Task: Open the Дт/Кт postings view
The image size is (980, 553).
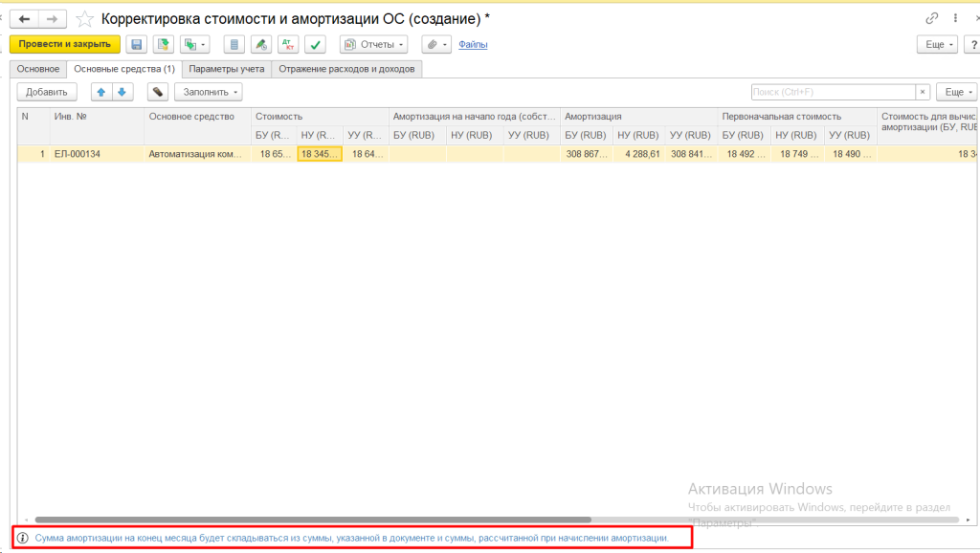Action: click(287, 44)
